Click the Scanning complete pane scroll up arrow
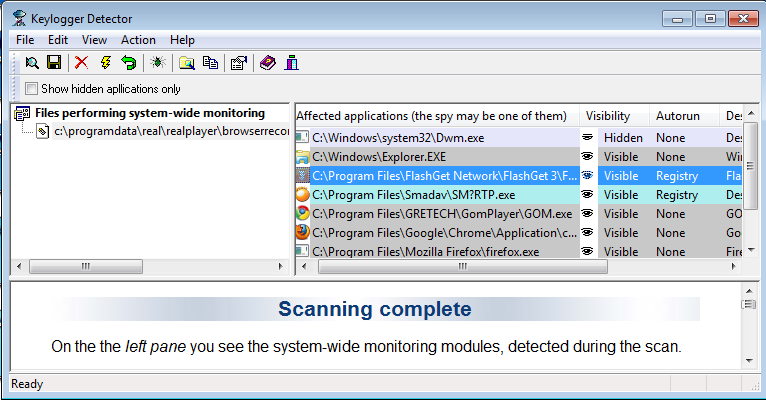This screenshot has height=400, width=766. point(749,291)
